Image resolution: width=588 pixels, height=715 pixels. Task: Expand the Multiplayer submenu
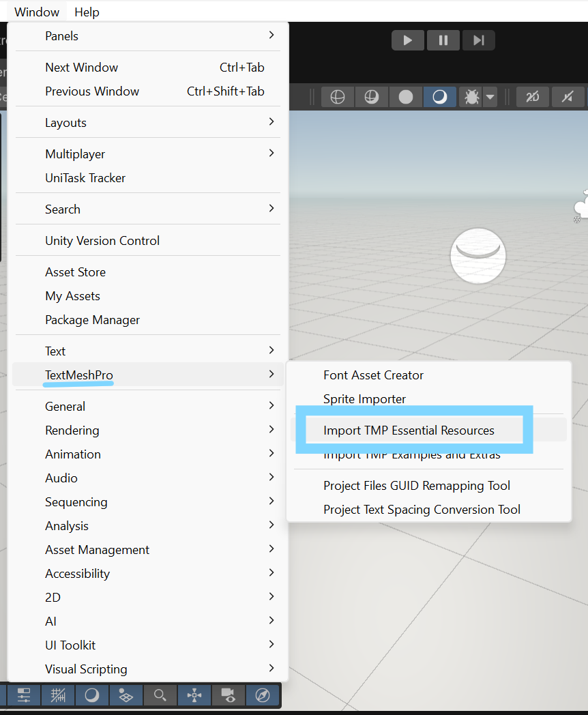point(148,154)
